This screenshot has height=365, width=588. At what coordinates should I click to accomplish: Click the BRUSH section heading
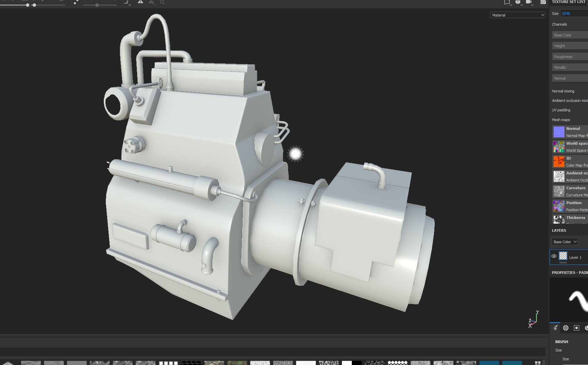[562, 342]
